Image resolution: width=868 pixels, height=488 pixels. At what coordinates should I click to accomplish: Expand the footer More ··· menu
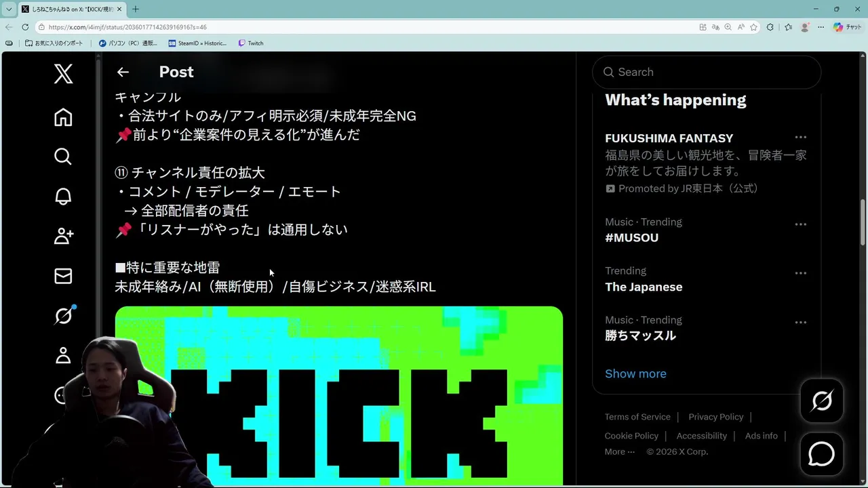tap(620, 451)
